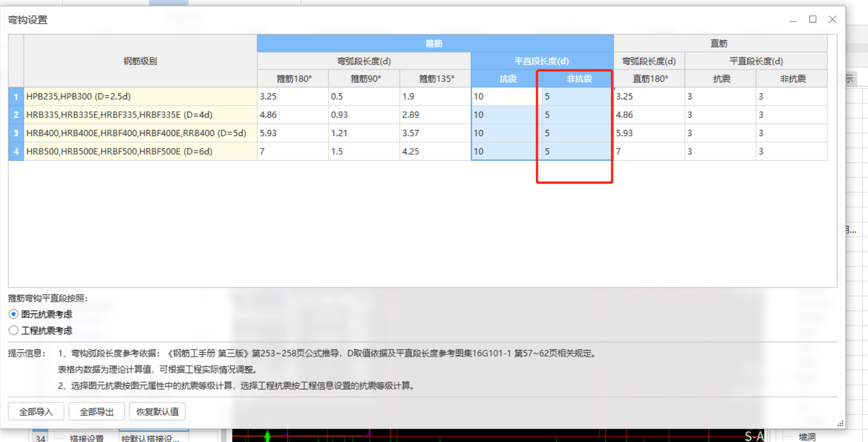Edit 箍筋 非抗震 value 5 in HPB235 row
868x442 pixels.
pyautogui.click(x=578, y=97)
